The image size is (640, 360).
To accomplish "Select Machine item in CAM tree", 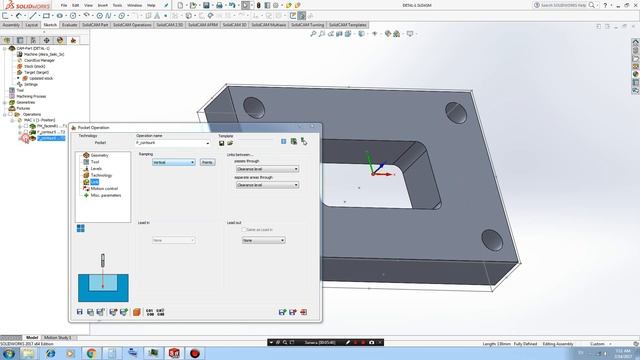I will [x=40, y=54].
